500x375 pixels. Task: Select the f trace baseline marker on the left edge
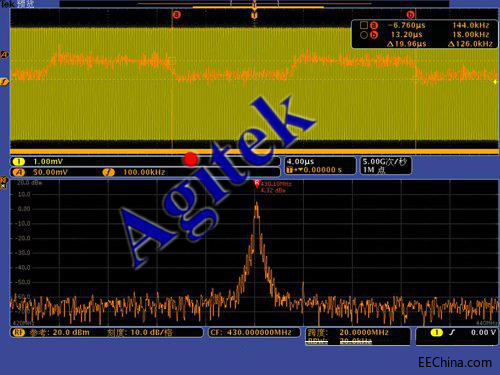[4, 82]
